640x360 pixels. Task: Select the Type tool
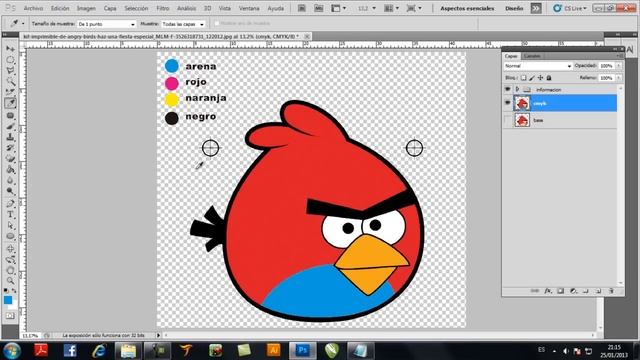pos(10,214)
